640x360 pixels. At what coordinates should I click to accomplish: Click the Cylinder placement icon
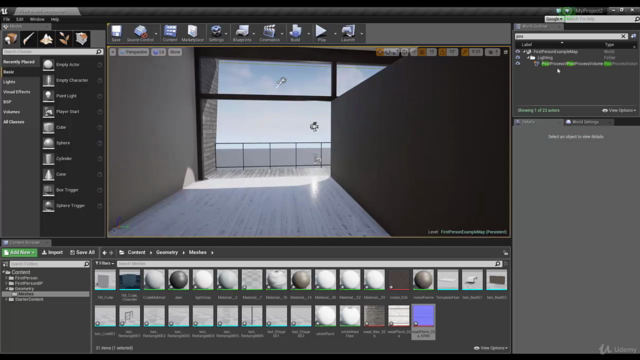click(x=49, y=159)
